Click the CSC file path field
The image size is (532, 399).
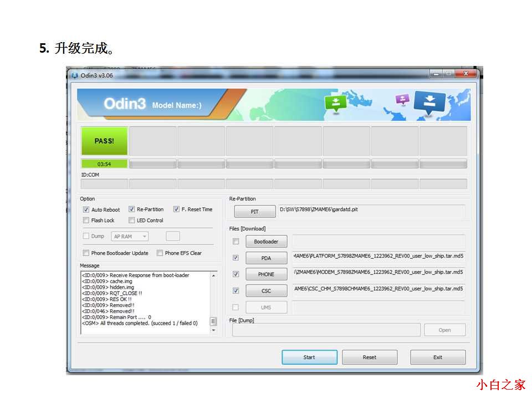point(378,289)
